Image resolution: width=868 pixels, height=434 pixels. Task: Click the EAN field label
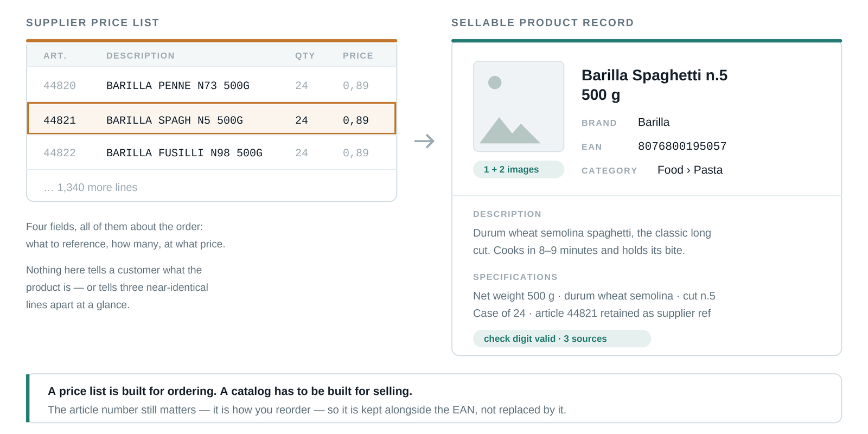(x=592, y=146)
